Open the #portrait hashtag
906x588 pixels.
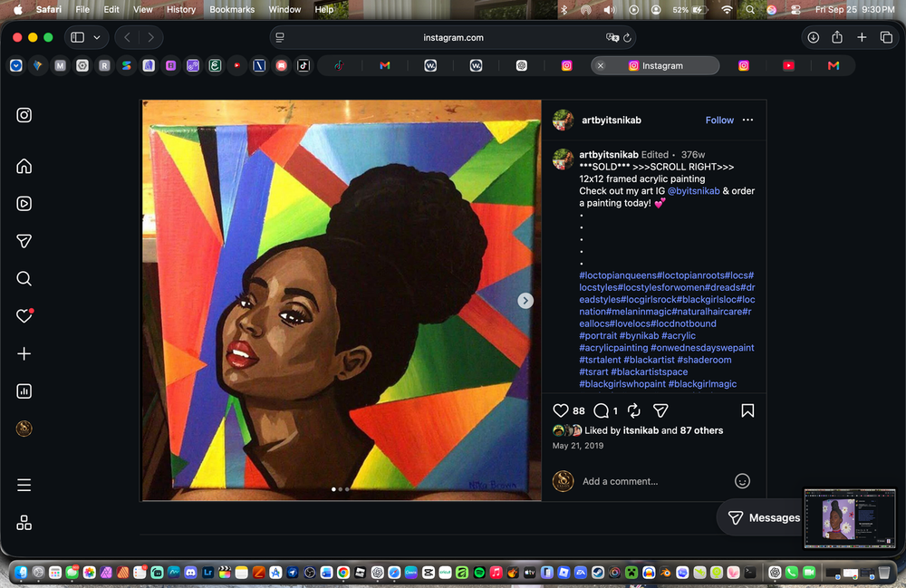tap(598, 335)
